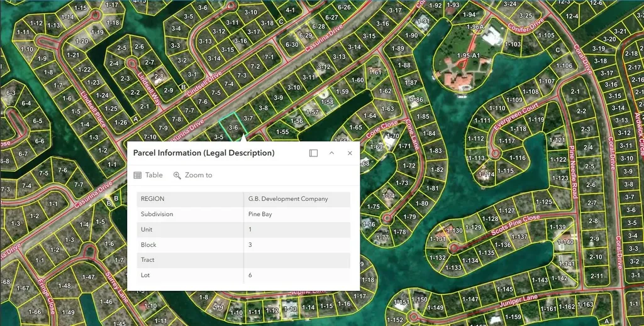Viewport: 644px width, 326px height.
Task: Select the Unit field label
Action: 147,229
